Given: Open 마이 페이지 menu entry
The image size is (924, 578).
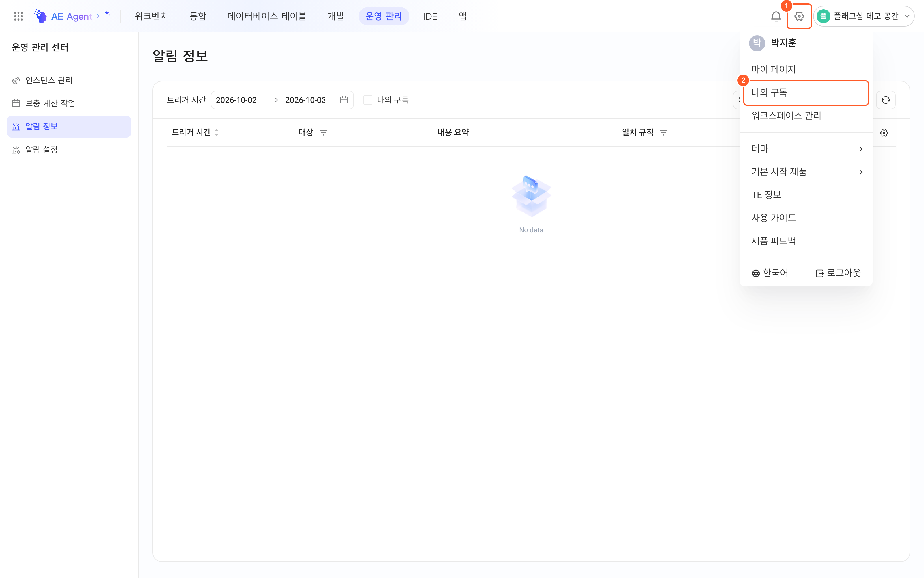Looking at the screenshot, I should pyautogui.click(x=806, y=69).
